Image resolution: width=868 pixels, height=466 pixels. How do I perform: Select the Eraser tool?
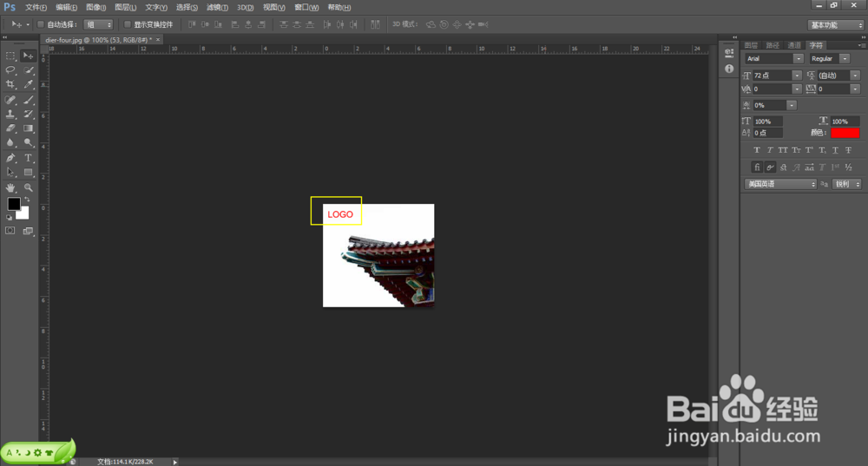pos(10,128)
